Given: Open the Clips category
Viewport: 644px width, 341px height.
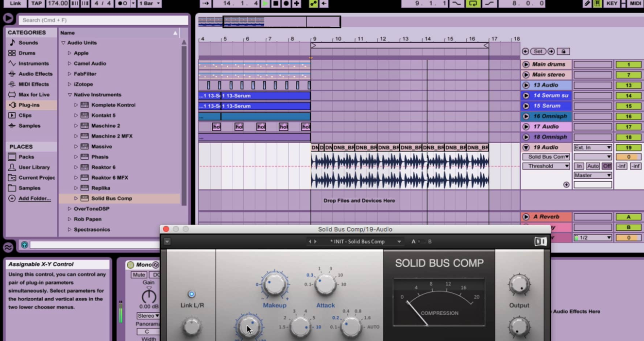Looking at the screenshot, I should tap(25, 116).
